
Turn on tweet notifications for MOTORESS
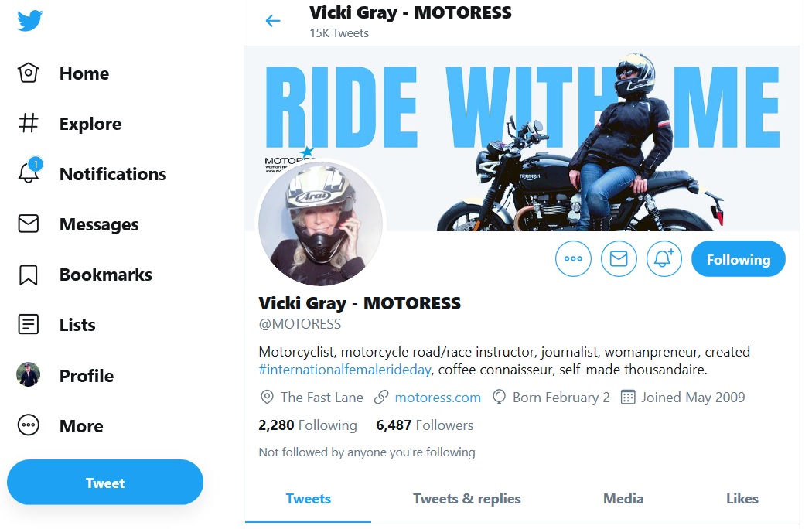(664, 259)
